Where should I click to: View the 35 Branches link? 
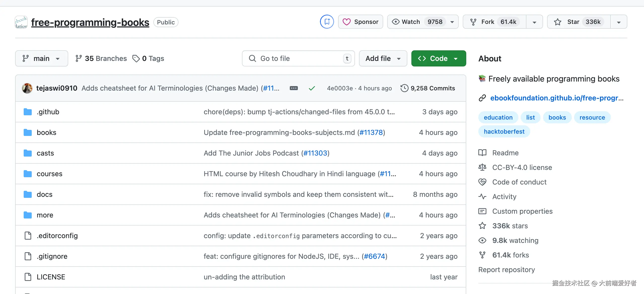tap(101, 59)
